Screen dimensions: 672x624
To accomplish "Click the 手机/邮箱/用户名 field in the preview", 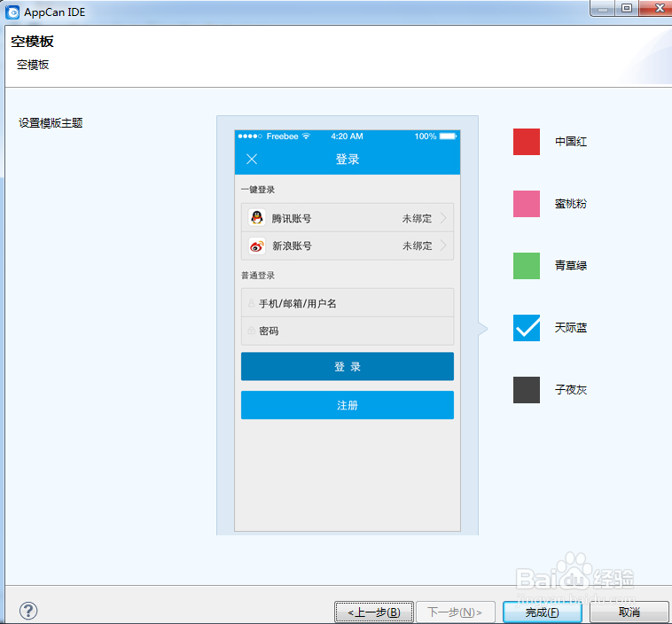I will 348,303.
